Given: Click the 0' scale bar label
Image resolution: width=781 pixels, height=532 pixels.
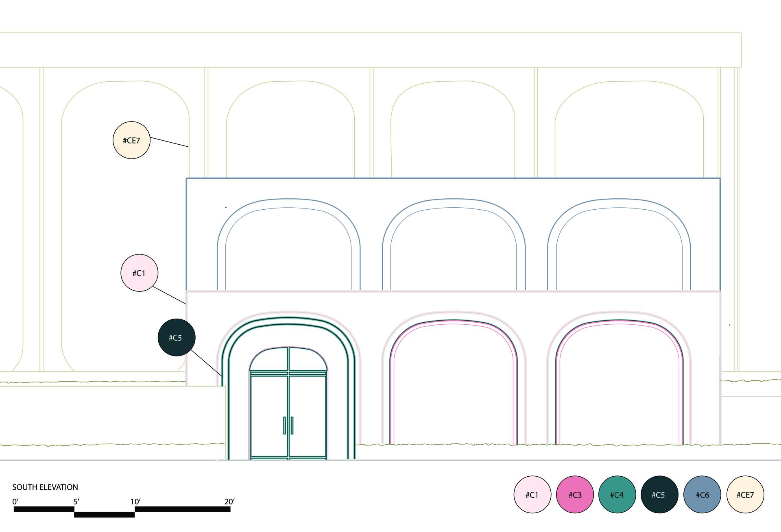Looking at the screenshot, I should click(x=15, y=502).
